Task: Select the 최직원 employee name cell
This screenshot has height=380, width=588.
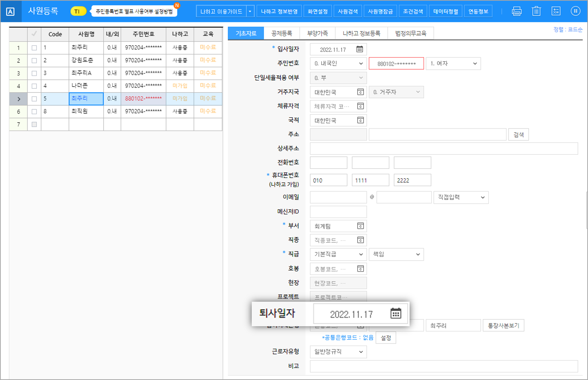Action: [86, 112]
